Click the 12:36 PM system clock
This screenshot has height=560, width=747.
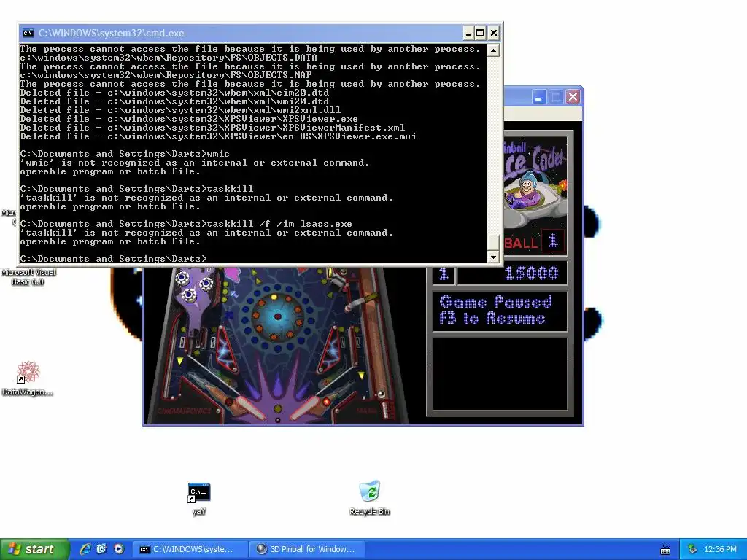click(x=720, y=549)
